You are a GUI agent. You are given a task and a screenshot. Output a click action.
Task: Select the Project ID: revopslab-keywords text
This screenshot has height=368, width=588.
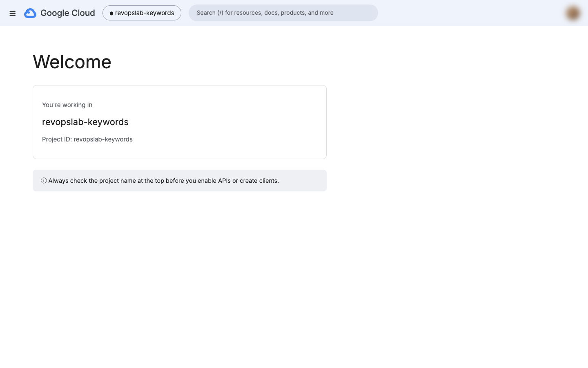87,139
